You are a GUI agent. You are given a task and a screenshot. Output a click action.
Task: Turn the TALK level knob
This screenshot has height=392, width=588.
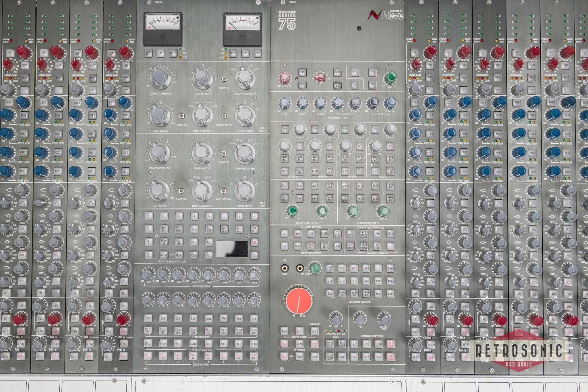[x=360, y=318]
